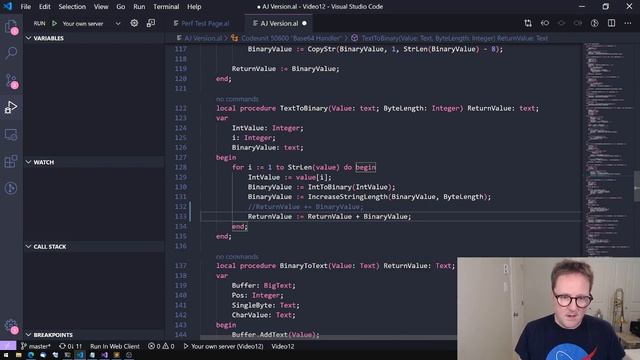
Task: Click master branch in status bar
Action: point(36,346)
